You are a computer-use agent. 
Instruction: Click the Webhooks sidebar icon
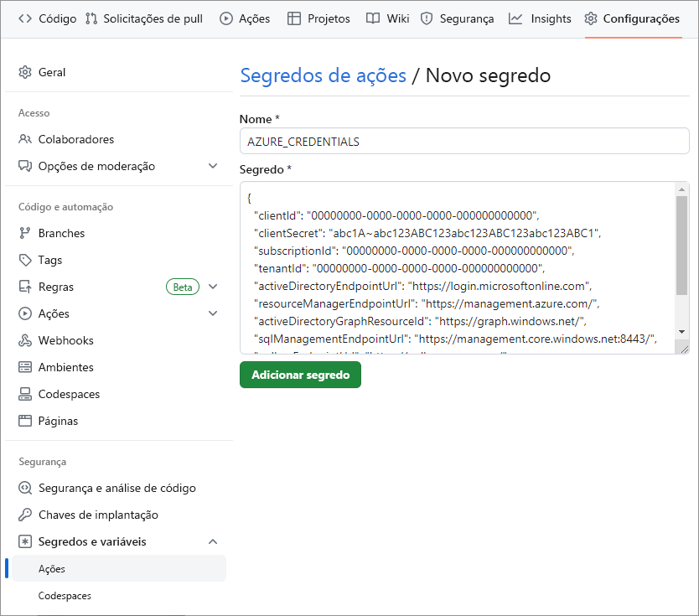(x=25, y=340)
